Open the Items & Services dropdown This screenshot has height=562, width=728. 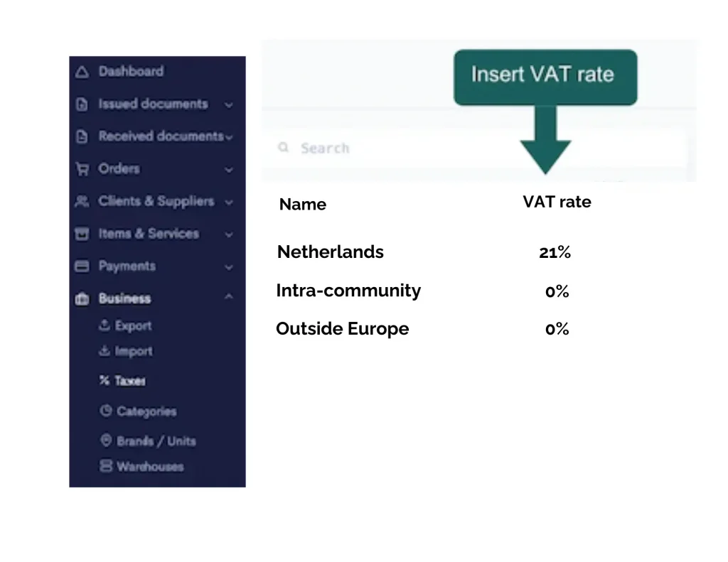[228, 233]
